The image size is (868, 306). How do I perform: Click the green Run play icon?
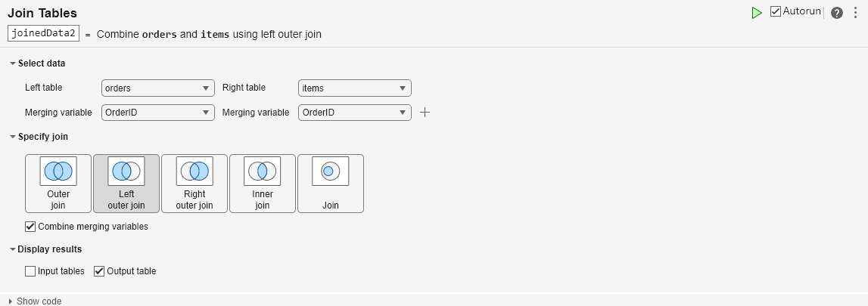pos(757,13)
